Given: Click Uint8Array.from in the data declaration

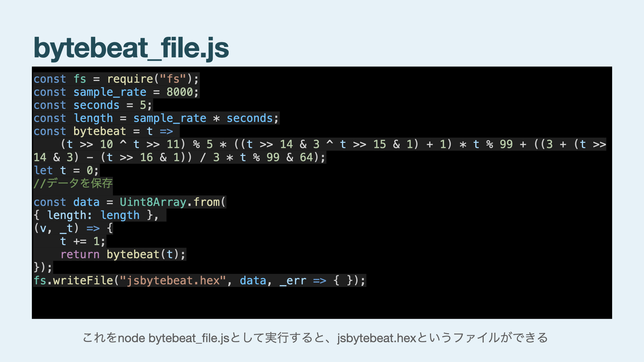Looking at the screenshot, I should click(x=170, y=202).
